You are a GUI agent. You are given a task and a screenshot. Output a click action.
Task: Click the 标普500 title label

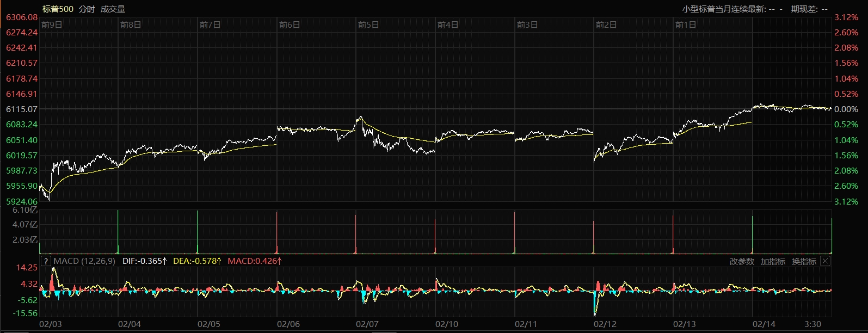[58, 9]
